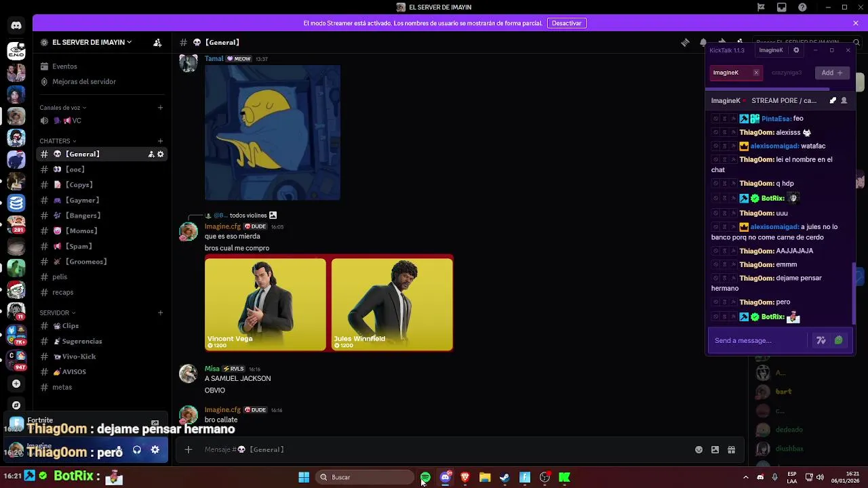Open the Copys channel
This screenshot has height=488, width=868.
[102, 184]
